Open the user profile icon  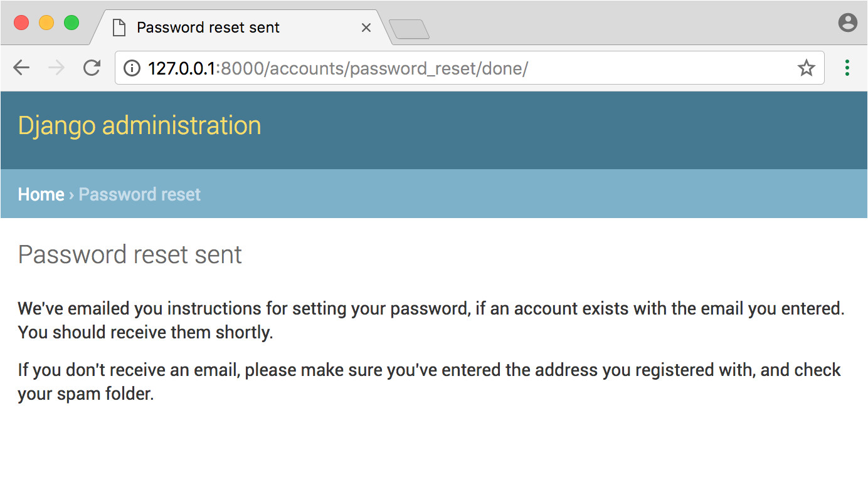(847, 23)
